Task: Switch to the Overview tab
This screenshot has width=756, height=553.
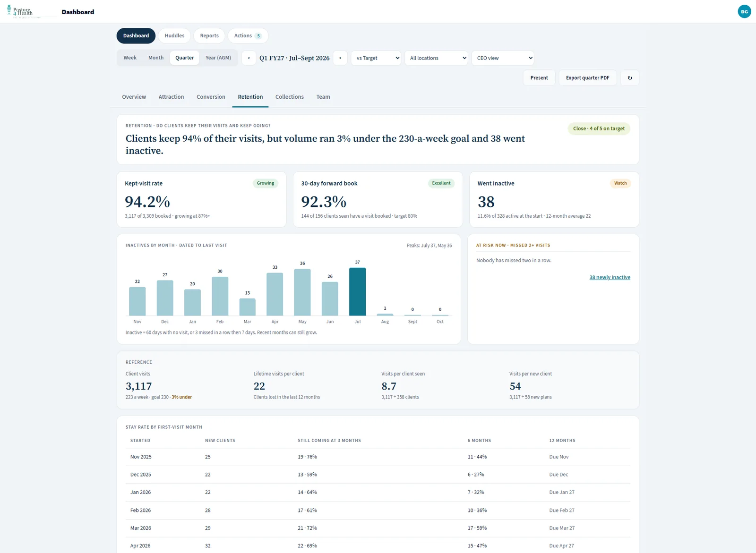Action: [134, 97]
